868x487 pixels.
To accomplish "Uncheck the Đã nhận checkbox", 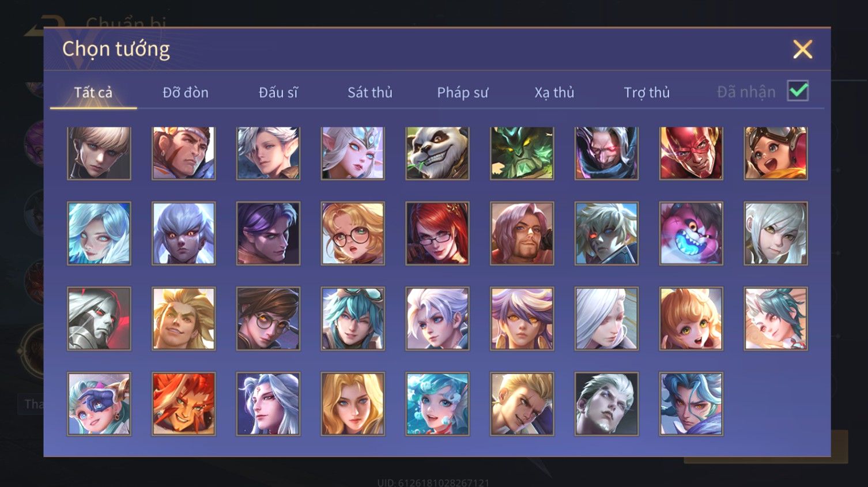I will click(798, 91).
